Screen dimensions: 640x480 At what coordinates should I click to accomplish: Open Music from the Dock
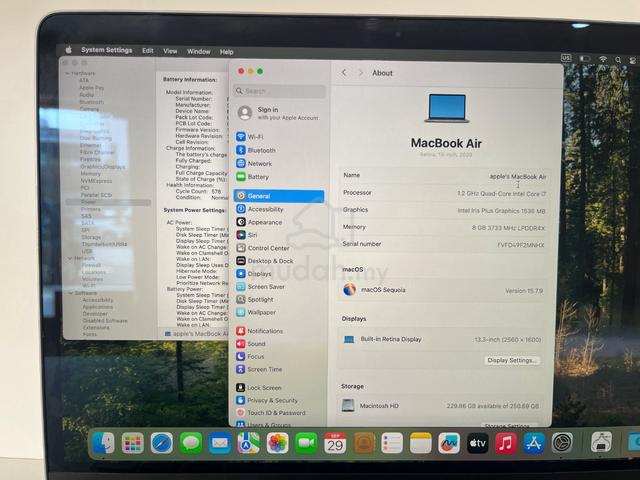(x=506, y=443)
